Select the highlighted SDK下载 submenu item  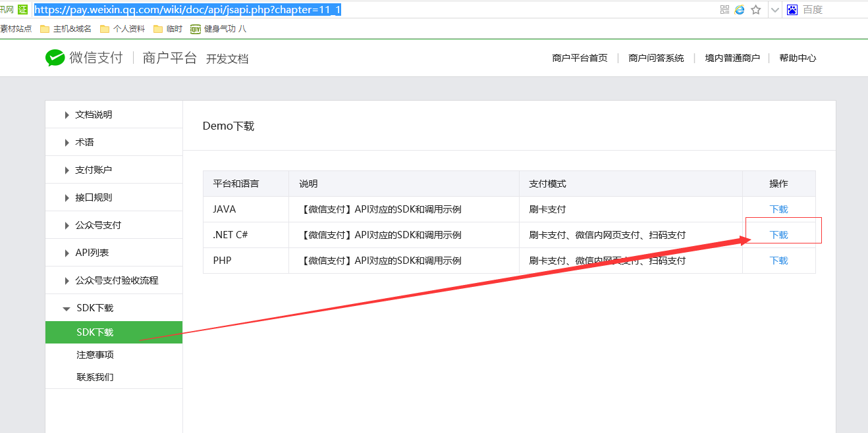pos(114,332)
